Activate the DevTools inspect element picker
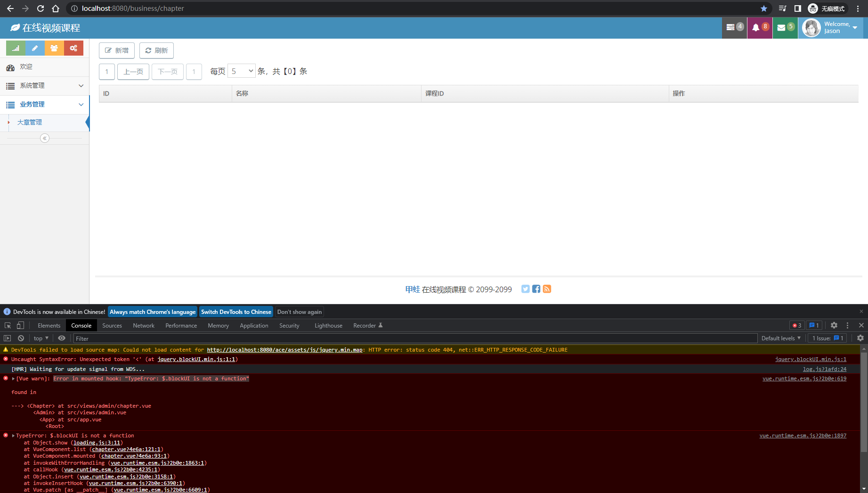The height and width of the screenshot is (493, 868). click(8, 325)
